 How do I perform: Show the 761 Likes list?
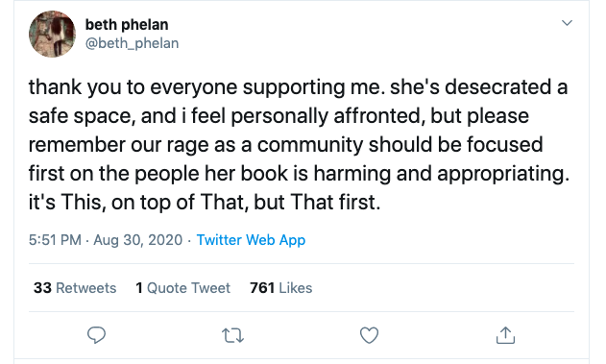coord(281,288)
